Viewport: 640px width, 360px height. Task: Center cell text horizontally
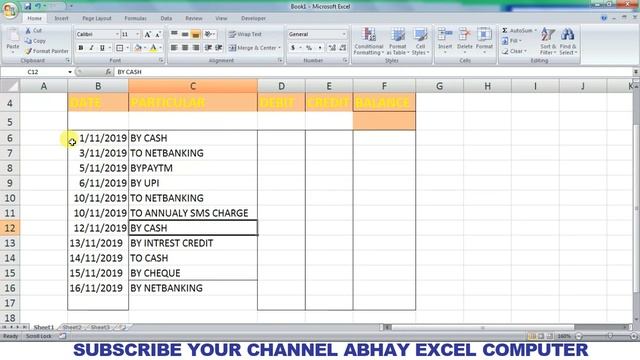pos(185,48)
